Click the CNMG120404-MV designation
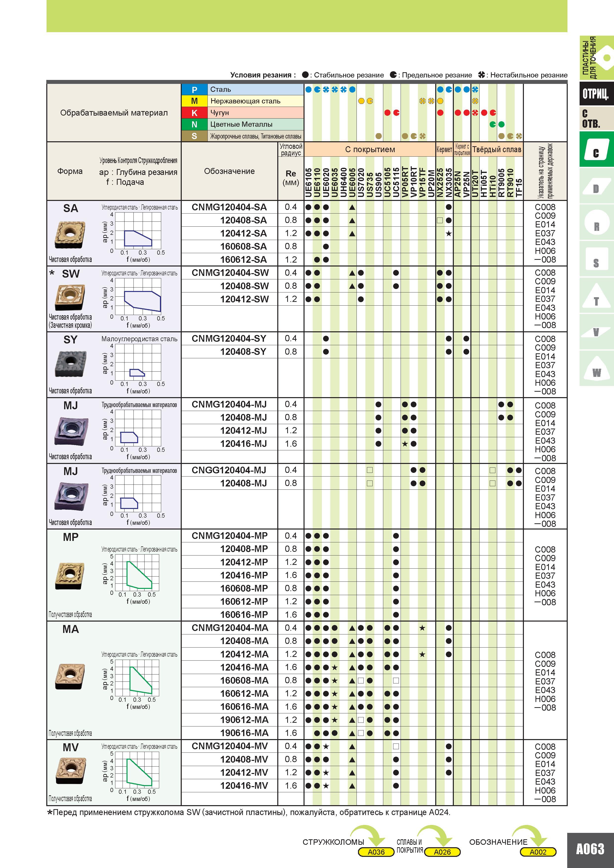The width and height of the screenshot is (614, 868). tap(230, 746)
